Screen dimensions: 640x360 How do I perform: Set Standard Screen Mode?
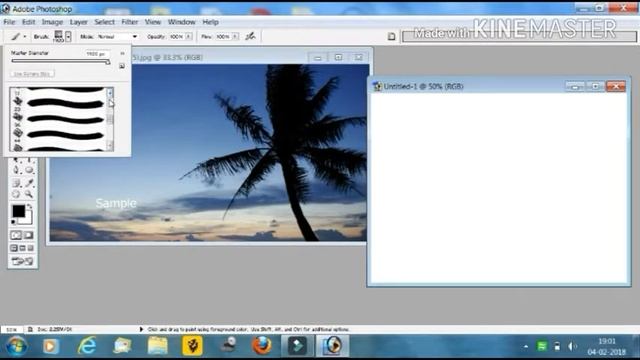tap(14, 248)
